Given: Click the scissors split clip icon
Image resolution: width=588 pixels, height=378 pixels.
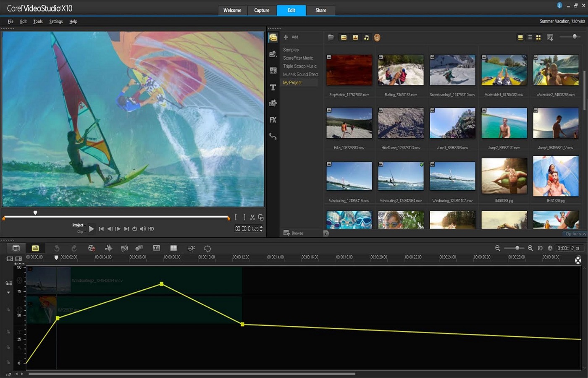Looking at the screenshot, I should (x=252, y=218).
